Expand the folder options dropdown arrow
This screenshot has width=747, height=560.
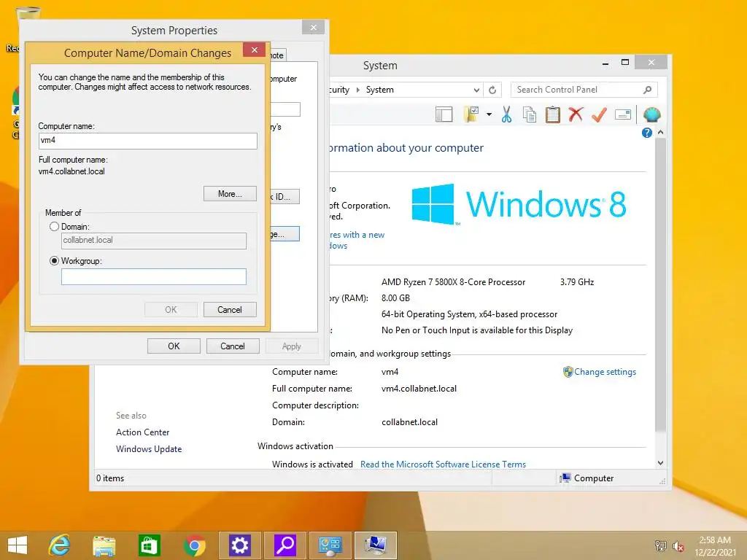point(489,114)
